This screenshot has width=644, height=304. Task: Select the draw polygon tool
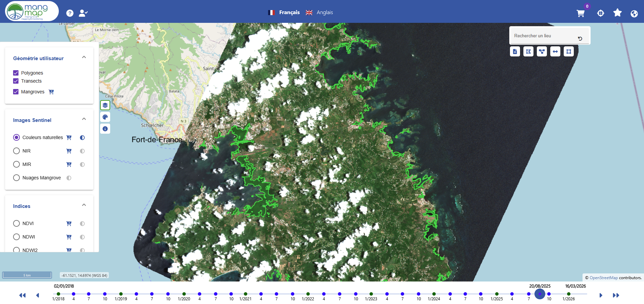pyautogui.click(x=528, y=51)
